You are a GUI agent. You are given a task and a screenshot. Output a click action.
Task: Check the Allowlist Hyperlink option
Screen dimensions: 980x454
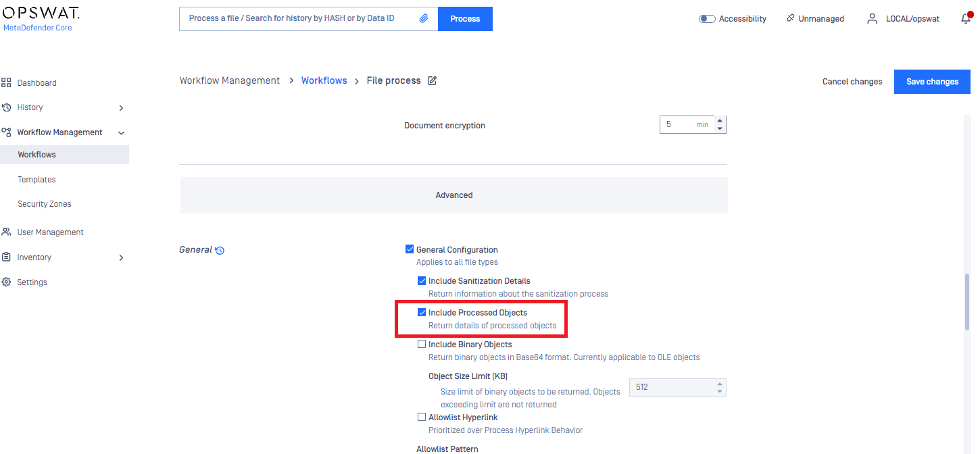(x=422, y=417)
